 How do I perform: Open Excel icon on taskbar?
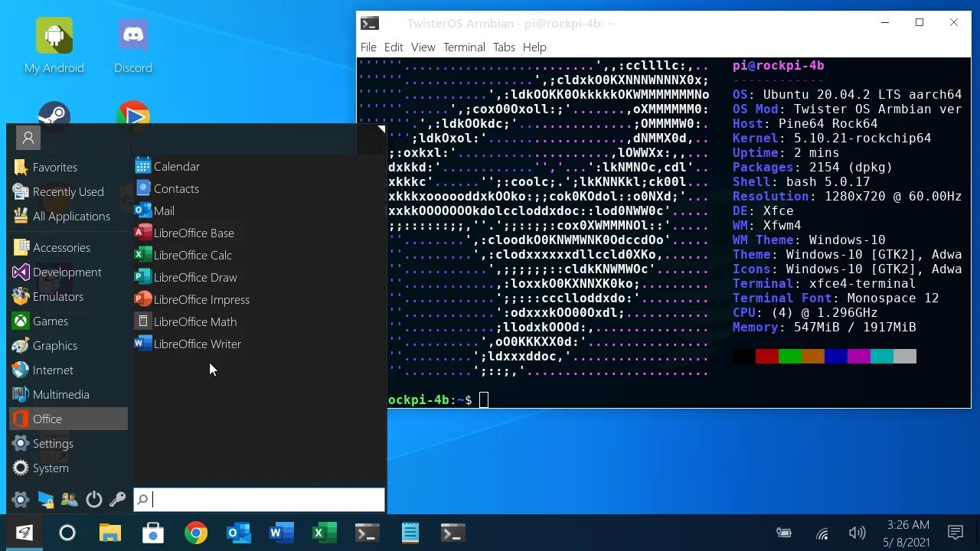pyautogui.click(x=325, y=533)
